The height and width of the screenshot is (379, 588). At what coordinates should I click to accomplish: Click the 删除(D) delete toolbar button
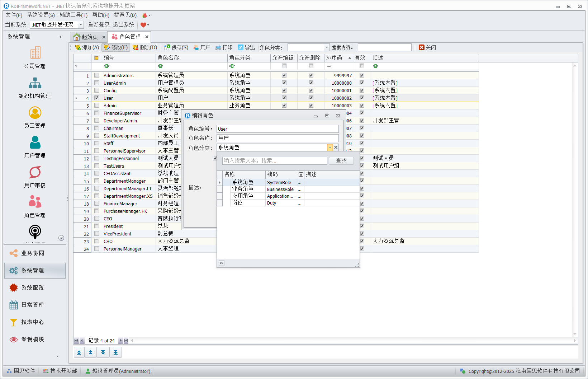(x=145, y=47)
